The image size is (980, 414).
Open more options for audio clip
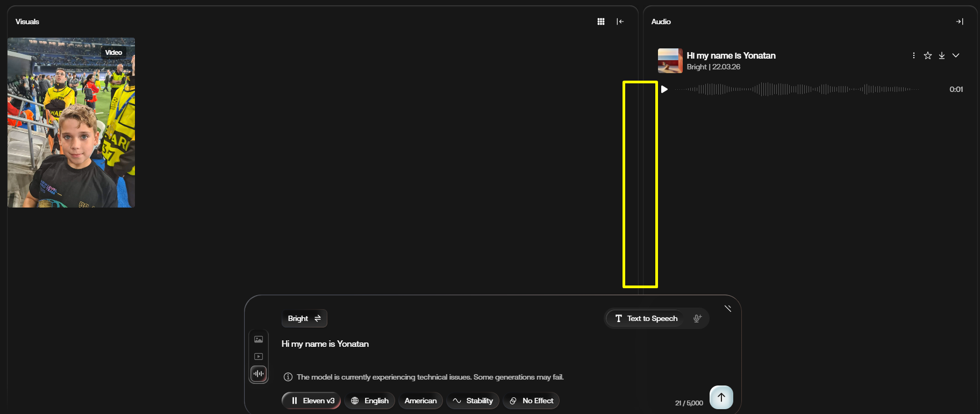[x=914, y=55]
